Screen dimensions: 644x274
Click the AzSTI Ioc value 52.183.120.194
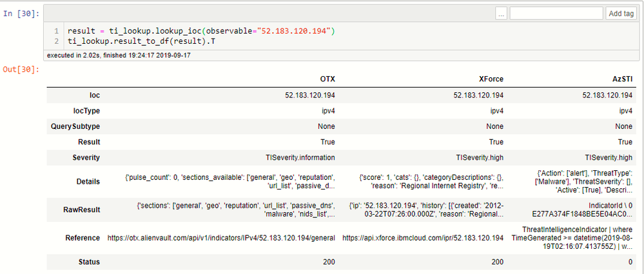pyautogui.click(x=607, y=95)
